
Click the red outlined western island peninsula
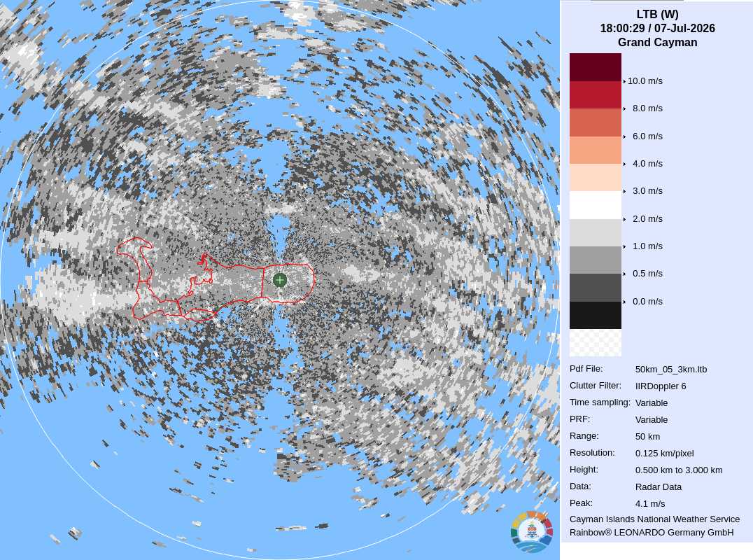134,248
